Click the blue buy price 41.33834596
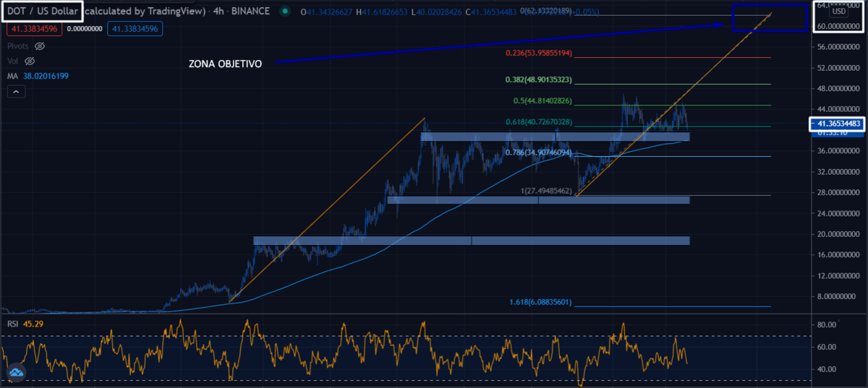 (x=135, y=29)
